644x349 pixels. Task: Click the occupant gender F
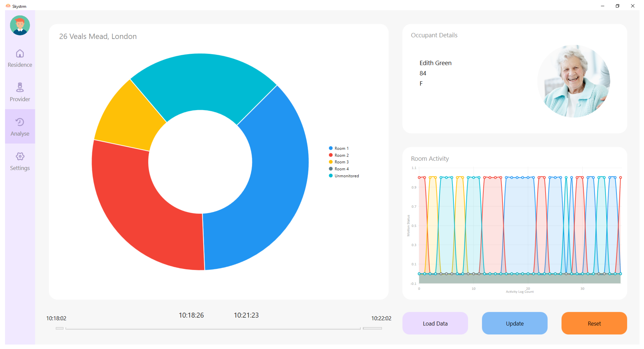[x=421, y=84]
